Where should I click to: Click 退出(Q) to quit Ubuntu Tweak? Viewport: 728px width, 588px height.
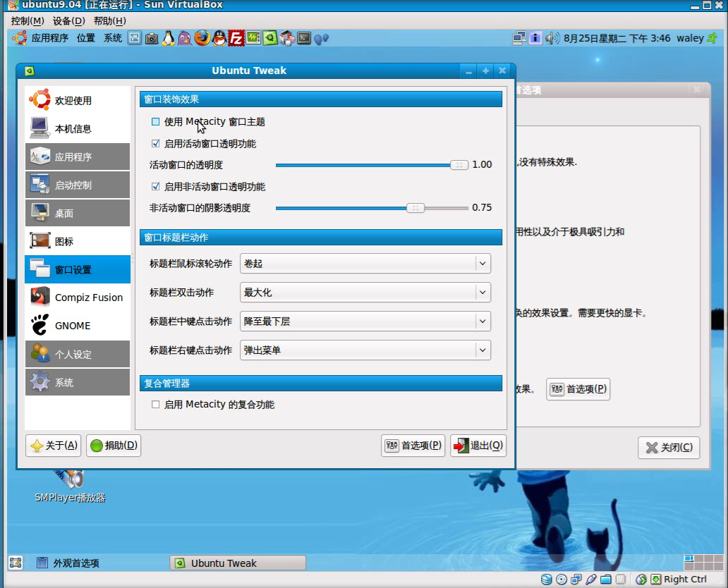[x=478, y=446]
